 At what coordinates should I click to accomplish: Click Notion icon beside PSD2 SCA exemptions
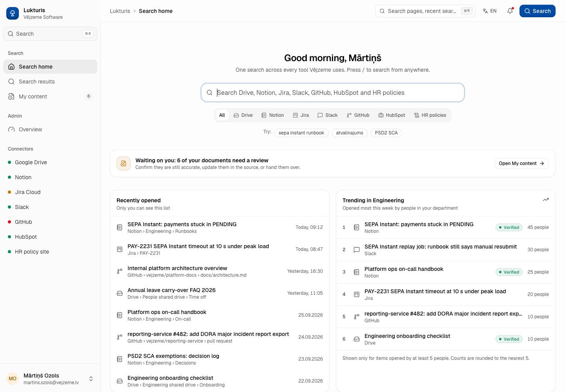tap(120, 359)
